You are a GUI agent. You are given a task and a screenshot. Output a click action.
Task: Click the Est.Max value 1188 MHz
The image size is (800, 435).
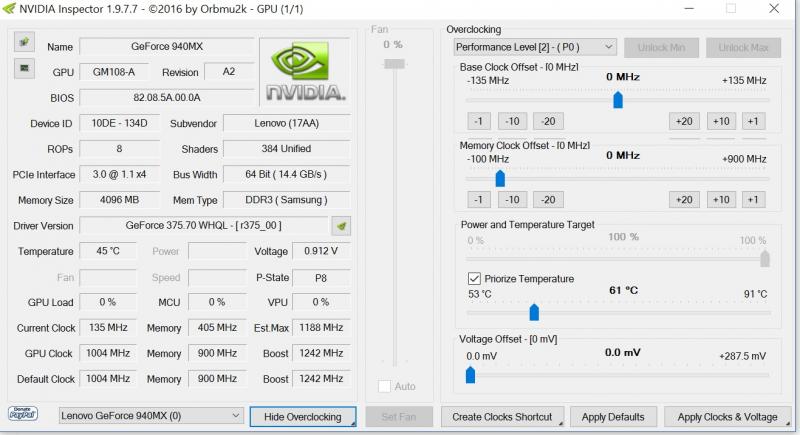click(321, 327)
